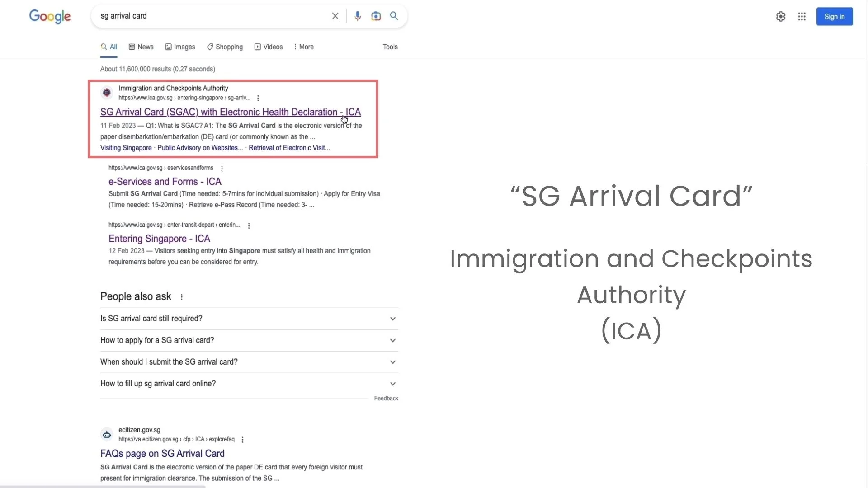Open Google settings gear icon
The width and height of the screenshot is (868, 488).
781,17
